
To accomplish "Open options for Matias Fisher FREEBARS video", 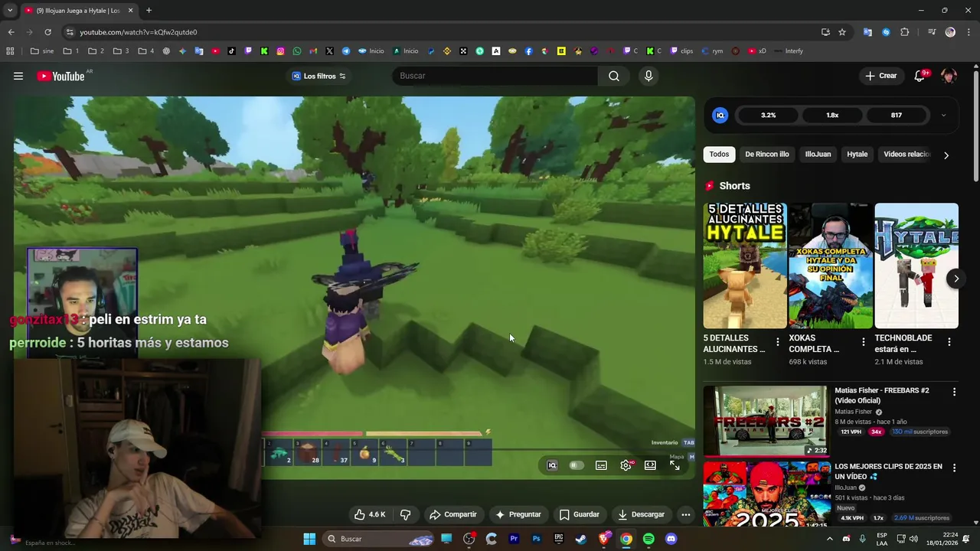I will point(954,392).
